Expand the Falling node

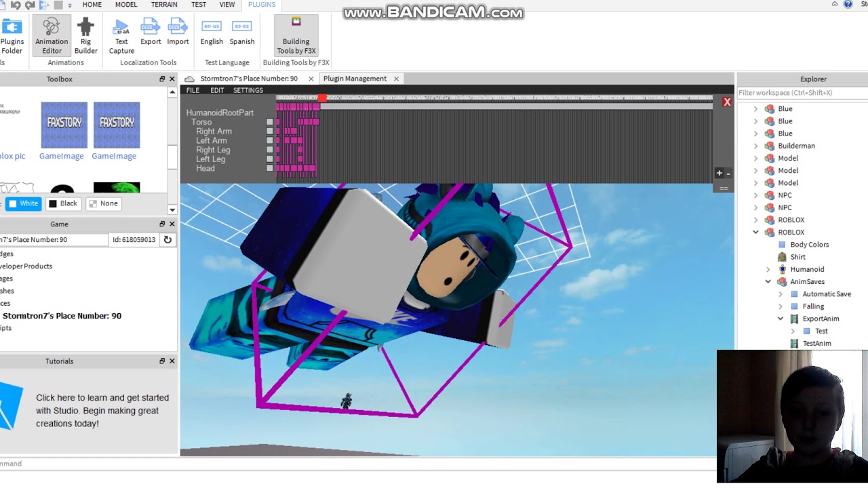pyautogui.click(x=780, y=306)
